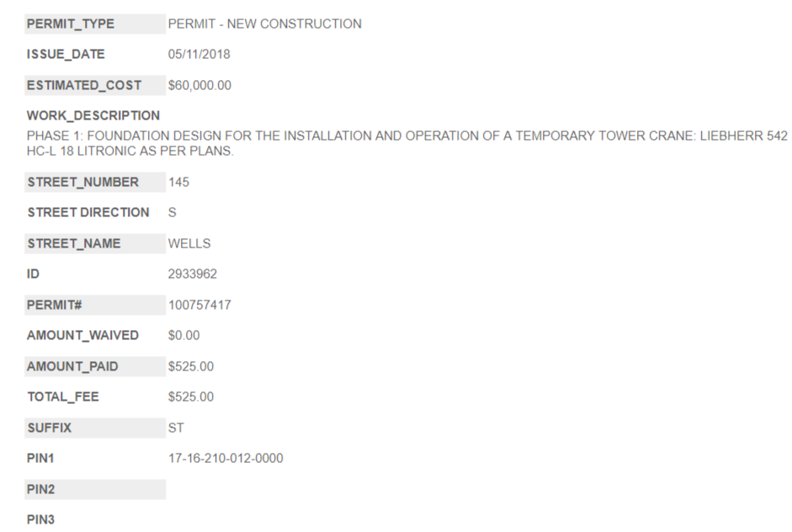Select the 'PERMIT - NEW CONSTRUCTION' value
792x532 pixels.
point(264,24)
